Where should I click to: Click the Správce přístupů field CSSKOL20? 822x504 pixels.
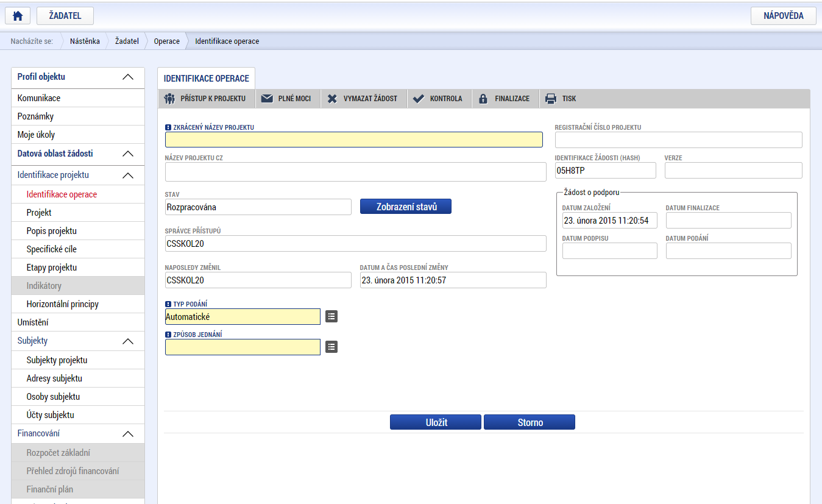click(356, 243)
